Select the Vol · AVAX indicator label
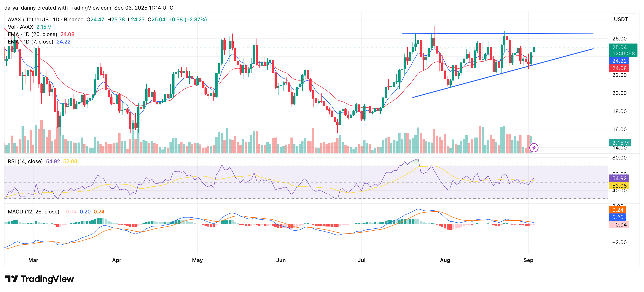Screen dimensions: 644x292 [x=20, y=27]
